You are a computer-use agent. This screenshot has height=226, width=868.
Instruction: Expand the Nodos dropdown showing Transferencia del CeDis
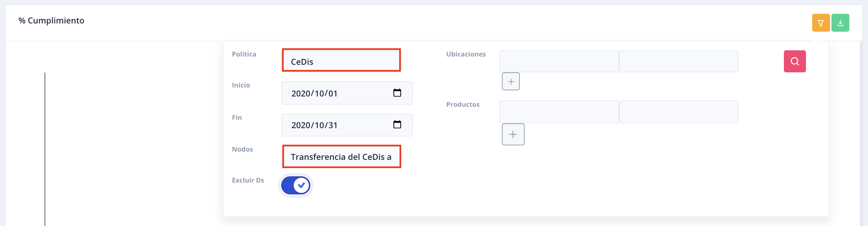(341, 157)
